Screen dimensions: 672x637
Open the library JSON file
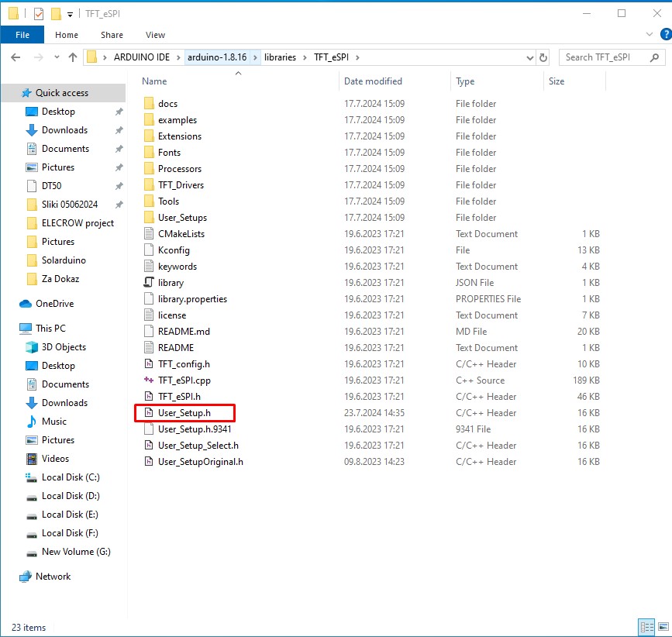[171, 283]
